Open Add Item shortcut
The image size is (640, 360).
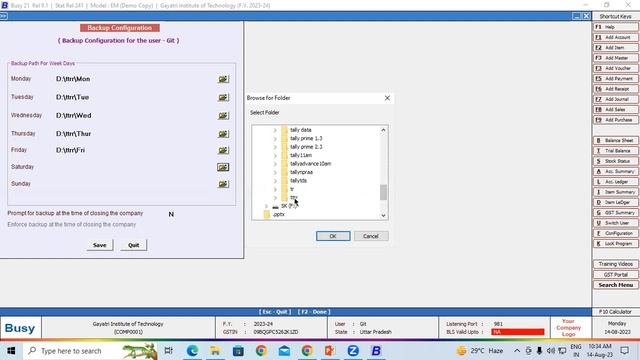tap(616, 47)
